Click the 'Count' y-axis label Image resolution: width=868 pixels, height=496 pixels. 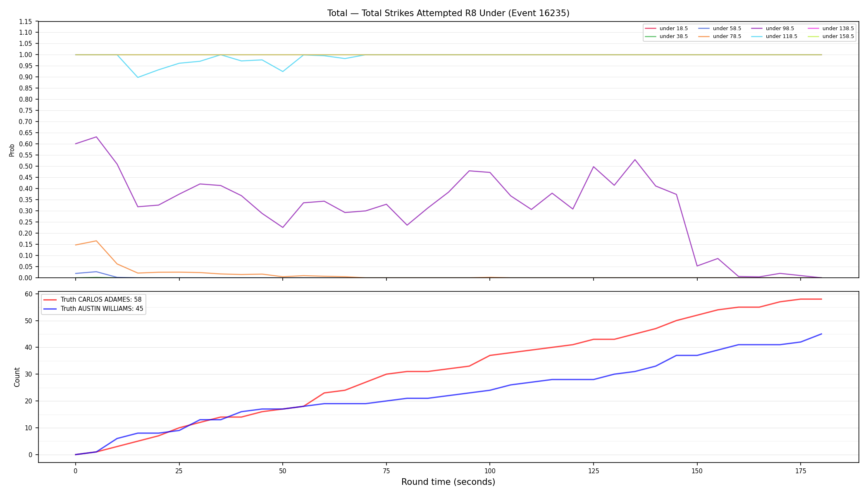17,377
